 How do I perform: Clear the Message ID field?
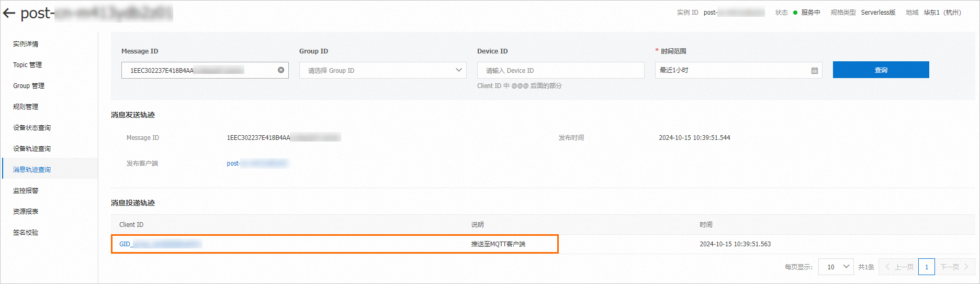point(281,70)
